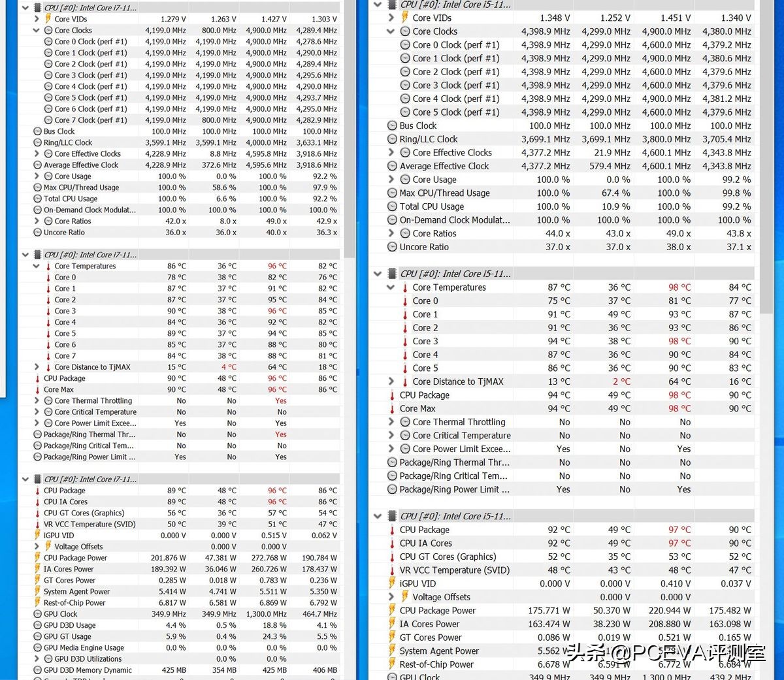Click the Bus Clock icon in i7 panel
Viewport: 784px width, 680px height.
(38, 131)
